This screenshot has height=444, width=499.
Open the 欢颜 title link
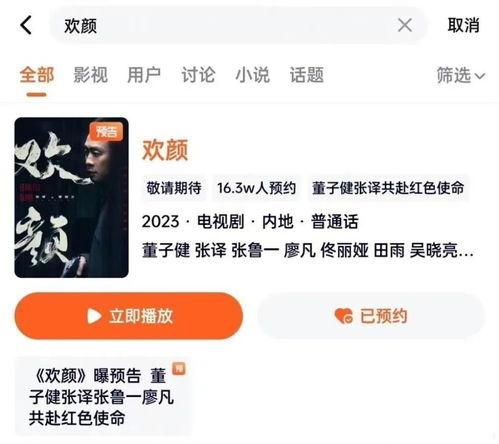165,150
